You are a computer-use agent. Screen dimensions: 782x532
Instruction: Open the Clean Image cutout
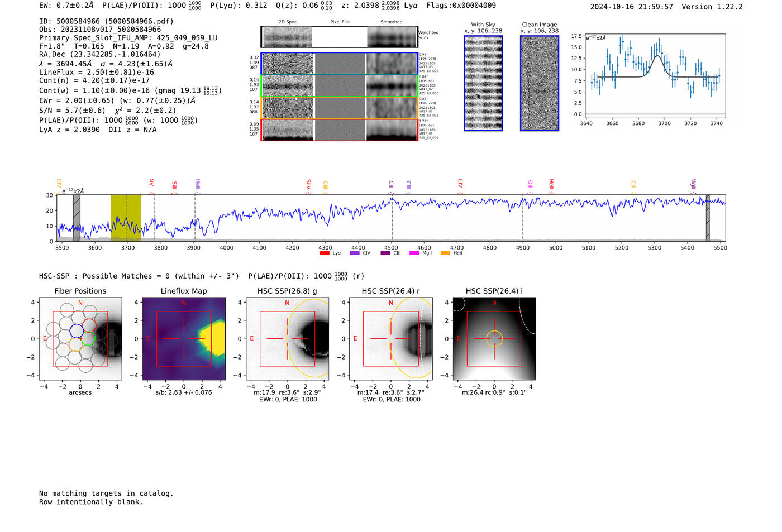click(x=540, y=83)
